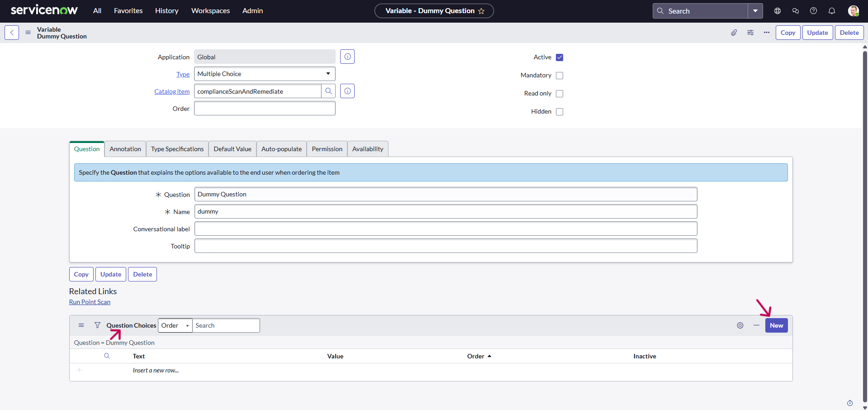Click the Catalog item lookup magnifier icon
Viewport: 868px width, 410px height.
[328, 91]
